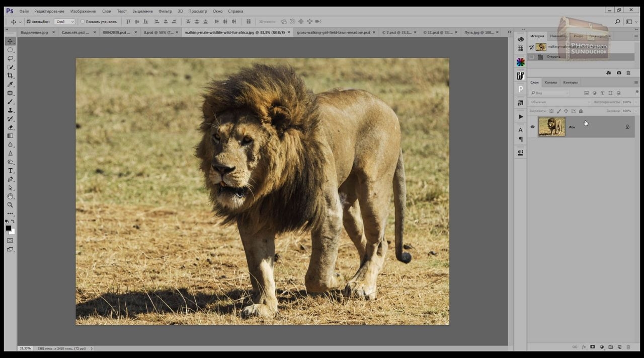This screenshot has height=358, width=644.
Task: Open the opacity Непрозрачность dropdown arrow
Action: coord(636,102)
